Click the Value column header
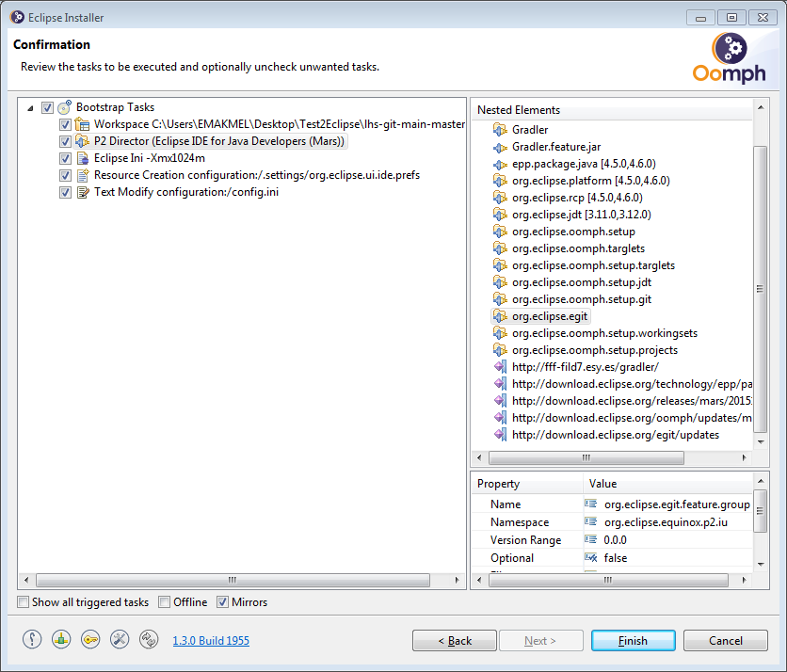 click(x=668, y=484)
